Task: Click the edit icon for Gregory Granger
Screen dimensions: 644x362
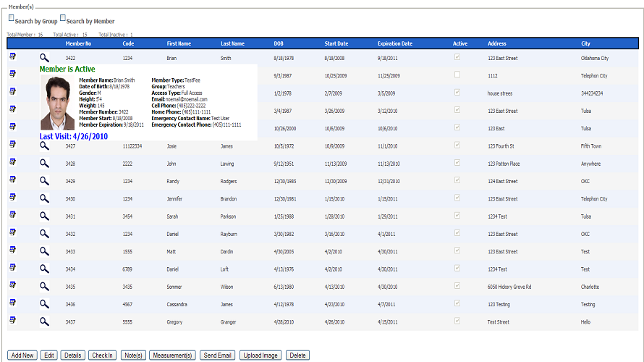Action: tap(12, 321)
